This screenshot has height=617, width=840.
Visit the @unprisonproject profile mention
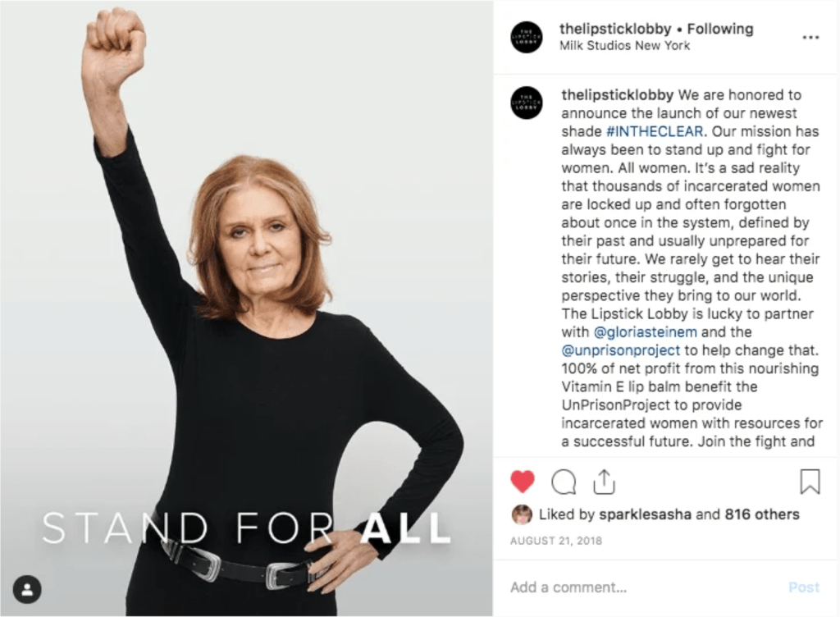click(x=621, y=350)
